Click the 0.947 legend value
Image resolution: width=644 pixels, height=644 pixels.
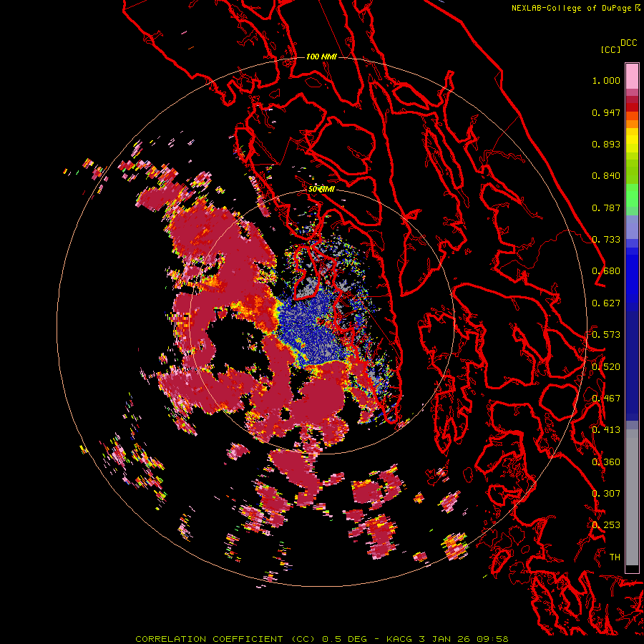point(606,112)
